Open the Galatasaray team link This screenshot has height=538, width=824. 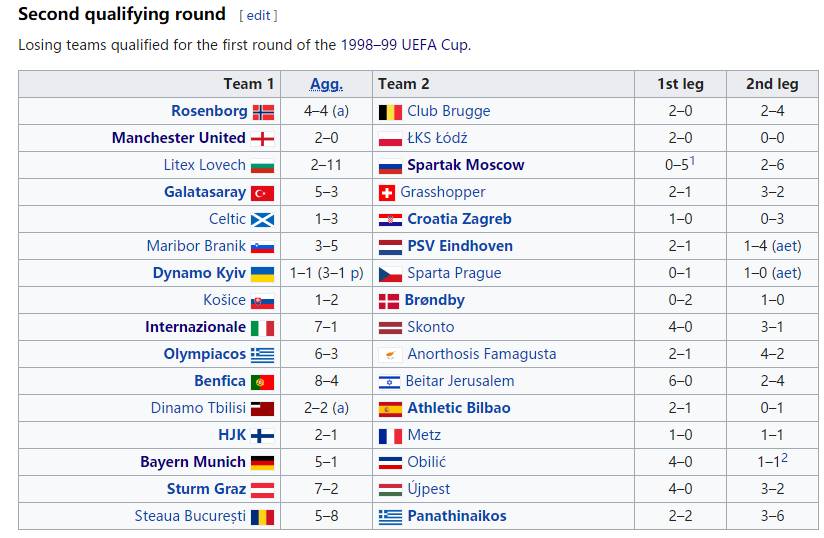click(205, 192)
